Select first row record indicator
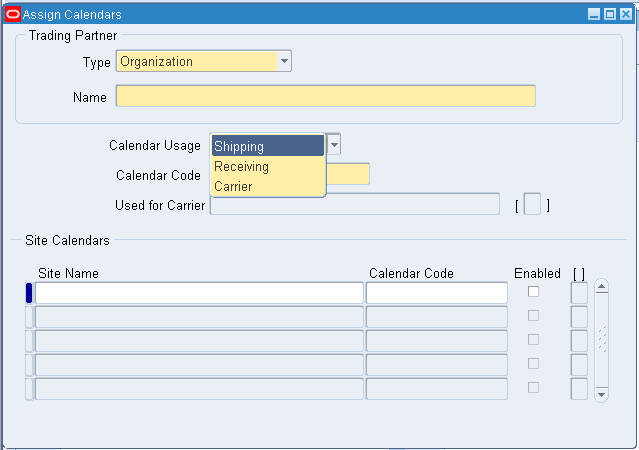The image size is (639, 450). coord(29,293)
